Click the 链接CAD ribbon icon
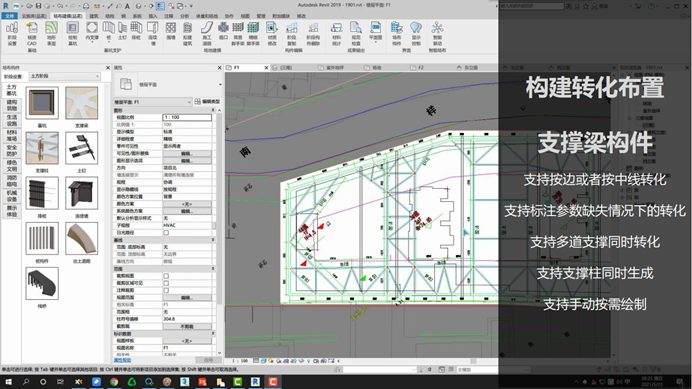 pyautogui.click(x=32, y=34)
